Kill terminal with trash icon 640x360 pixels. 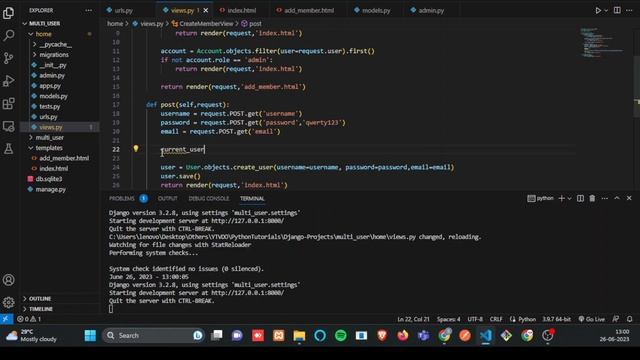[x=592, y=198]
